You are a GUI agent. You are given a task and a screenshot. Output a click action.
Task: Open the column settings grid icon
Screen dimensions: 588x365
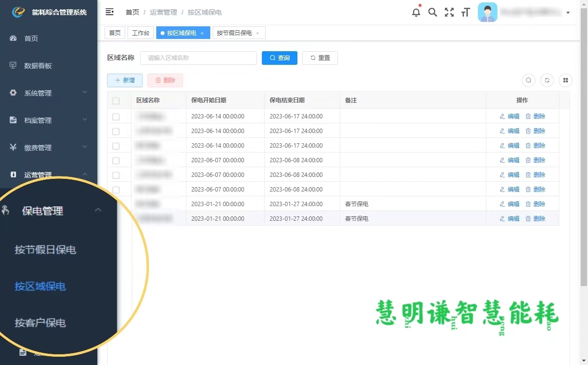point(566,80)
